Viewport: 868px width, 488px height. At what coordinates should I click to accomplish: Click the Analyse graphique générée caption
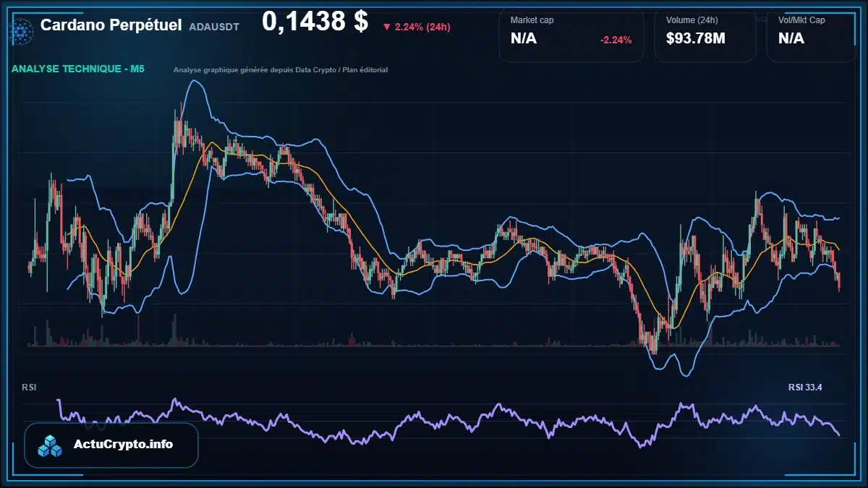[x=281, y=70]
